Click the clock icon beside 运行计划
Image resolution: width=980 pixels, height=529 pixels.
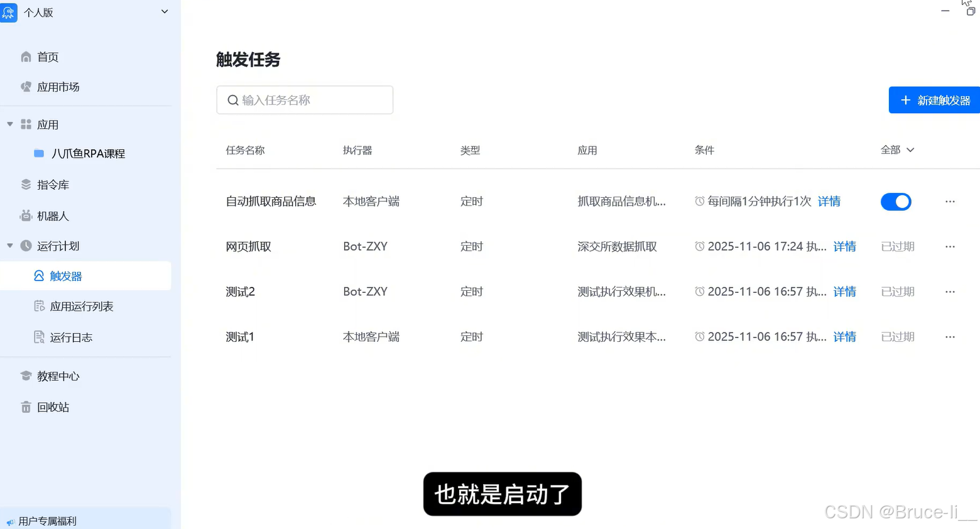coord(26,246)
